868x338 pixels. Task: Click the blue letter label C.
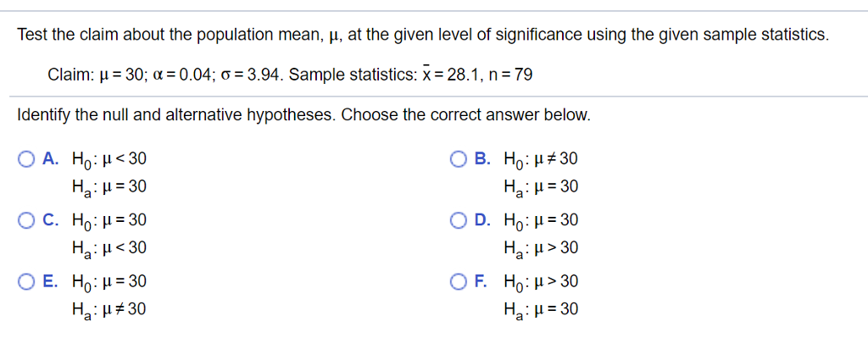[50, 221]
